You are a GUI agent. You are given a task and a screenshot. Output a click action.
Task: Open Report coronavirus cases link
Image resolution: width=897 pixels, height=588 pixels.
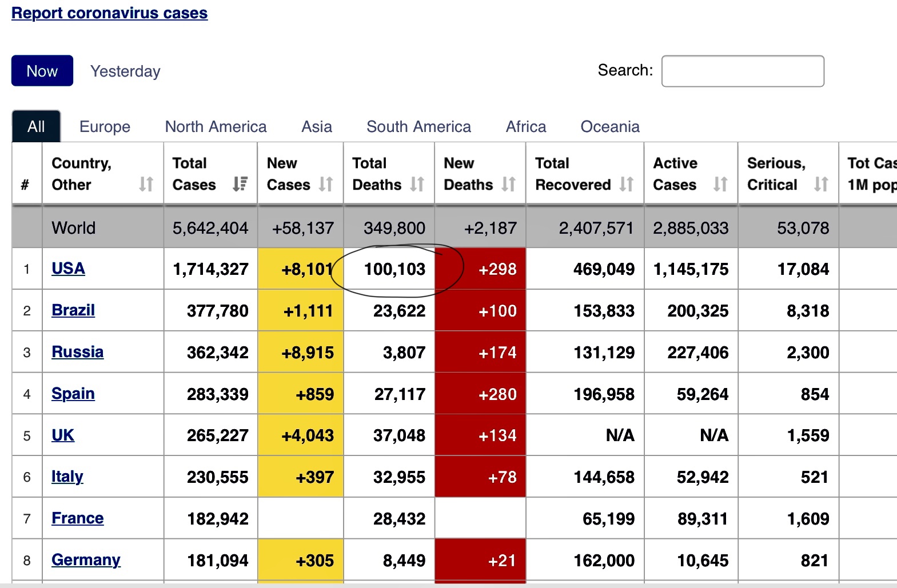click(x=109, y=13)
